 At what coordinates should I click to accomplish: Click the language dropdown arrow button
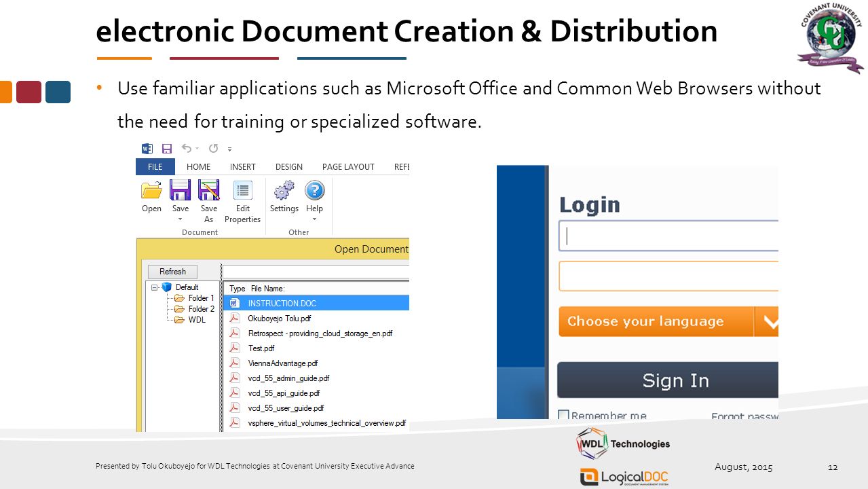click(767, 321)
